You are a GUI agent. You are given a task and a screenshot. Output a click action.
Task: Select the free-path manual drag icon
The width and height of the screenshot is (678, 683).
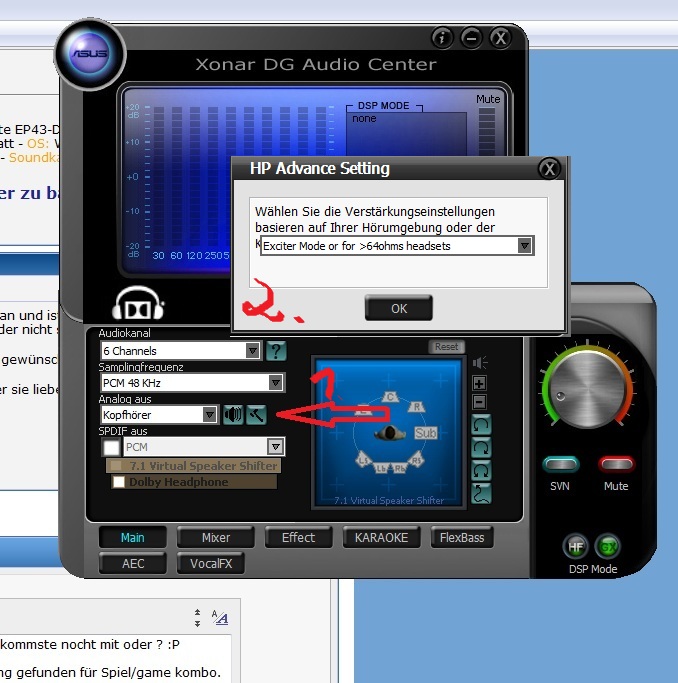482,494
